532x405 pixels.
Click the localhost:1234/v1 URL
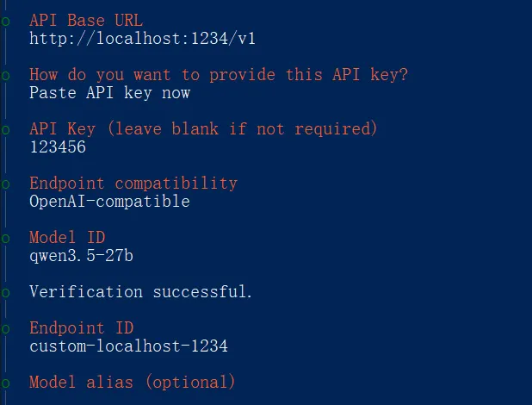pyautogui.click(x=142, y=39)
